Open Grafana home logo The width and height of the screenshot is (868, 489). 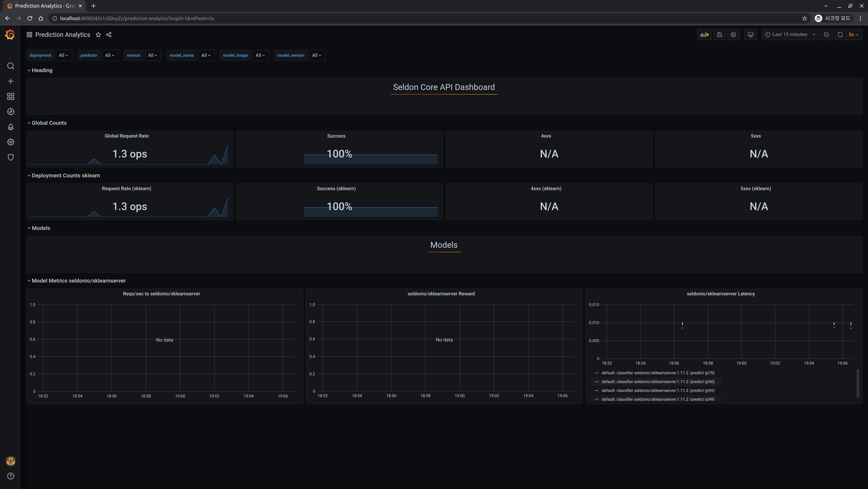coord(10,34)
